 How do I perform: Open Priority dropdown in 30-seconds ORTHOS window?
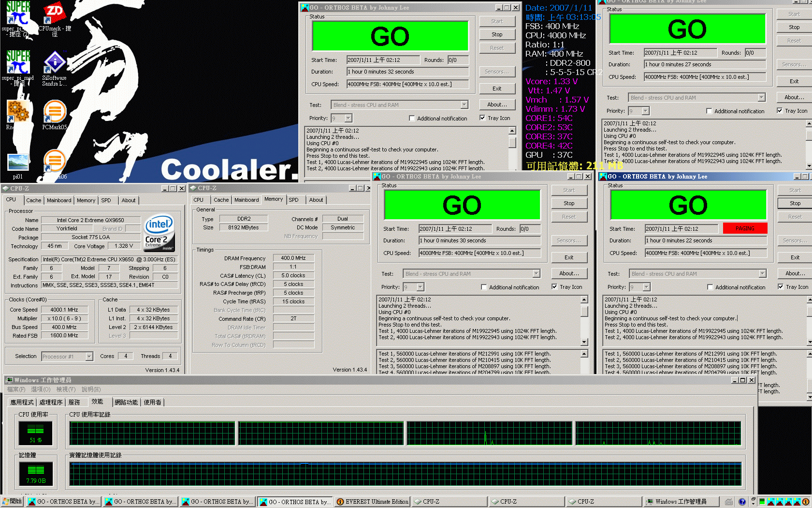click(420, 287)
